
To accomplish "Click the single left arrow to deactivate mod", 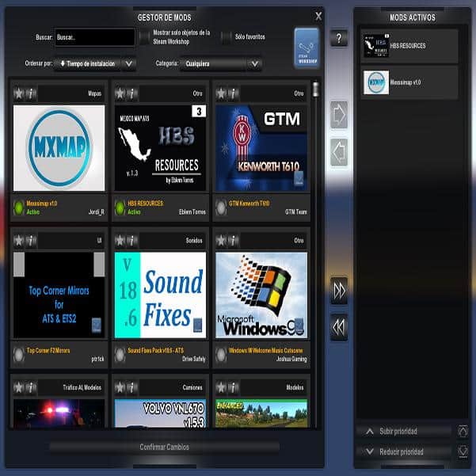I will [x=339, y=151].
